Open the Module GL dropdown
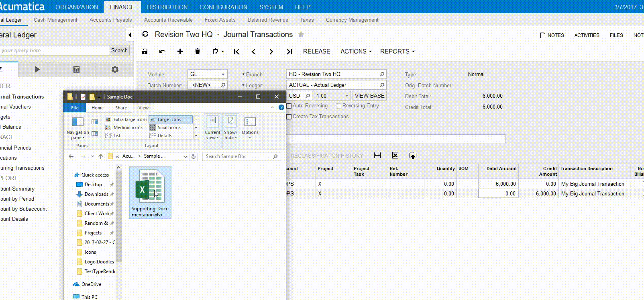The image size is (644, 300). click(x=223, y=74)
